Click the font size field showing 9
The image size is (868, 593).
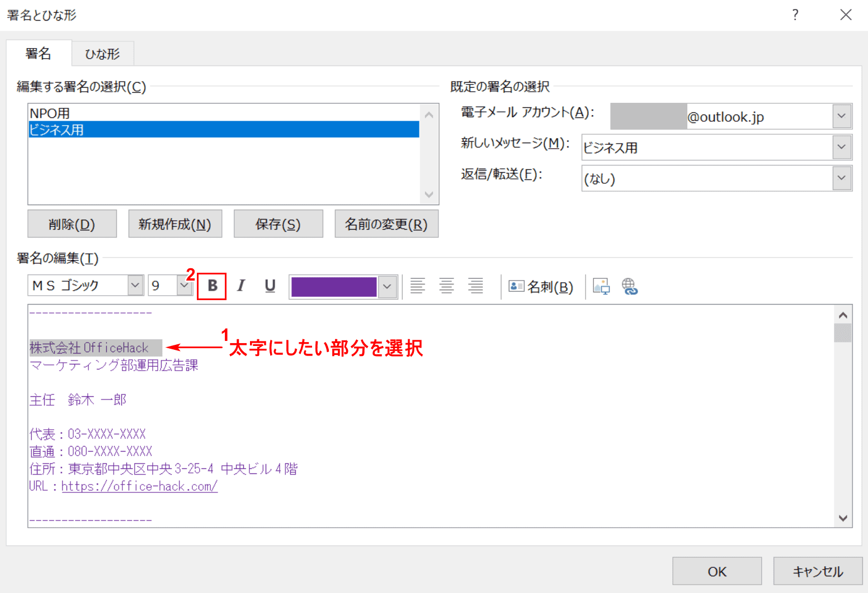click(163, 286)
